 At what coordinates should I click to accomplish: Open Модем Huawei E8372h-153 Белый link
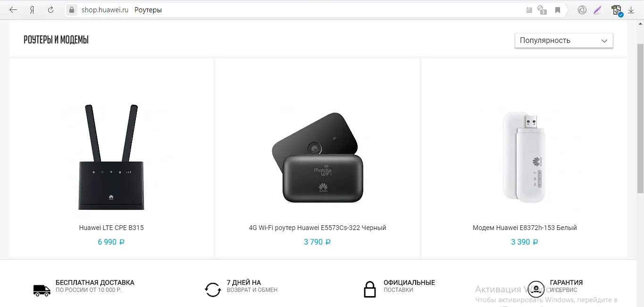pos(525,228)
